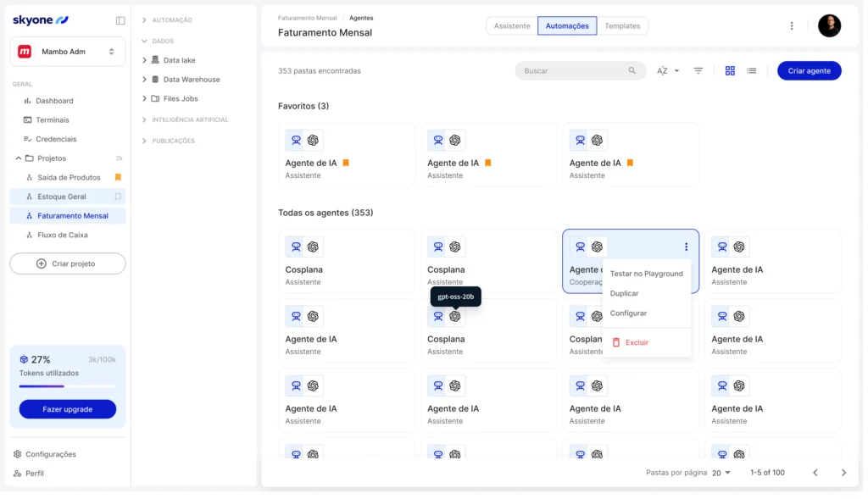Screen dimensions: 868x499
Task: Open the AZ sort order dropdown
Action: [x=668, y=71]
